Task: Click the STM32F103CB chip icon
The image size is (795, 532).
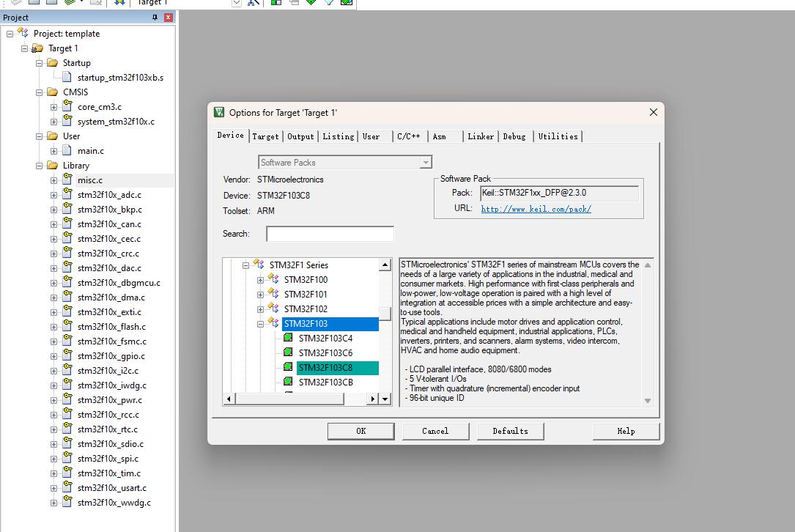Action: 288,381
